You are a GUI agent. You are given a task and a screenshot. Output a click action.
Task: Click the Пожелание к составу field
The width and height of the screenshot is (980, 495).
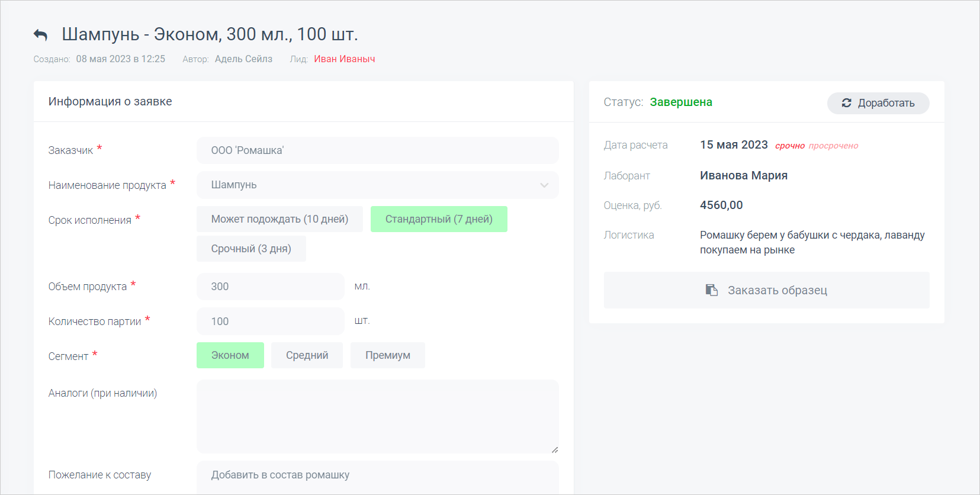[x=378, y=477]
